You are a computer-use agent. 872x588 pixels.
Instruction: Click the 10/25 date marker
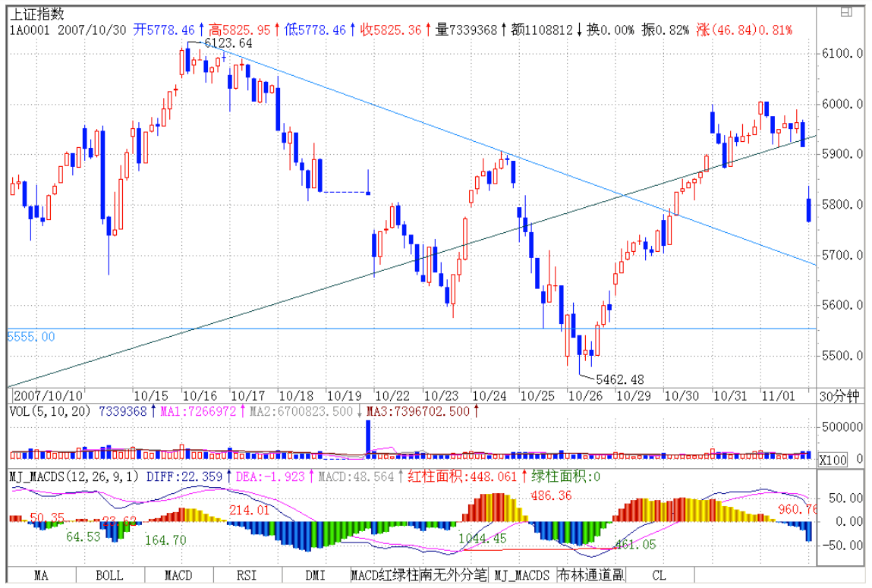[x=537, y=396]
